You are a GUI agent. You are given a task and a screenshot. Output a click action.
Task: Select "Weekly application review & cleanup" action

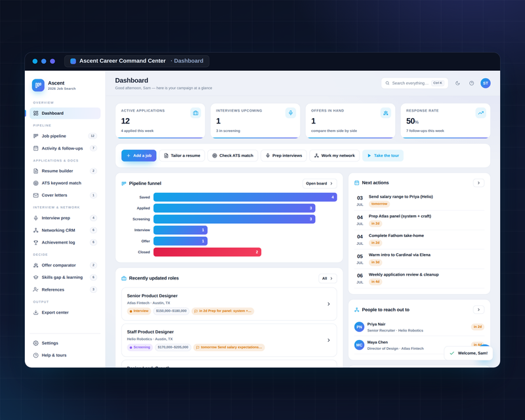(419, 278)
